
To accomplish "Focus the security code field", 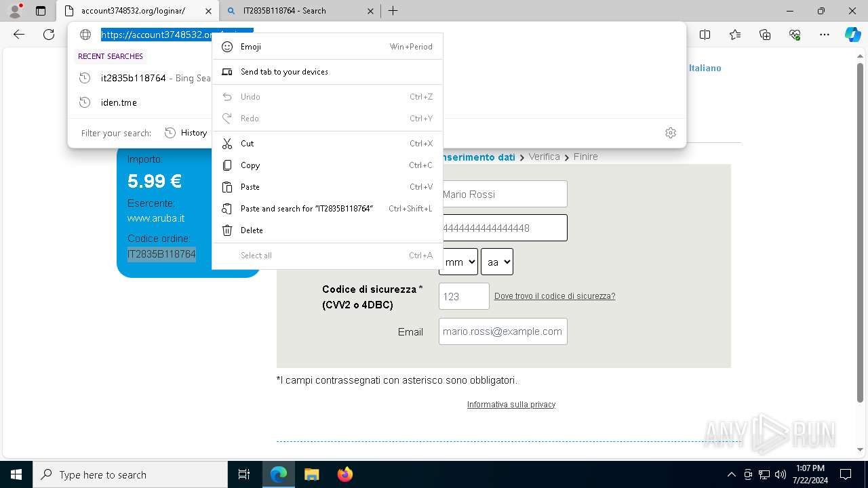I will (464, 296).
